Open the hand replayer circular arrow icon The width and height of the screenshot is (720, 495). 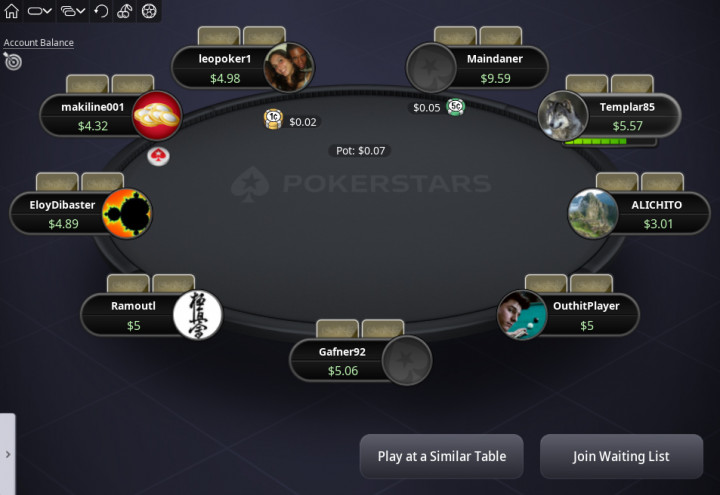[101, 11]
